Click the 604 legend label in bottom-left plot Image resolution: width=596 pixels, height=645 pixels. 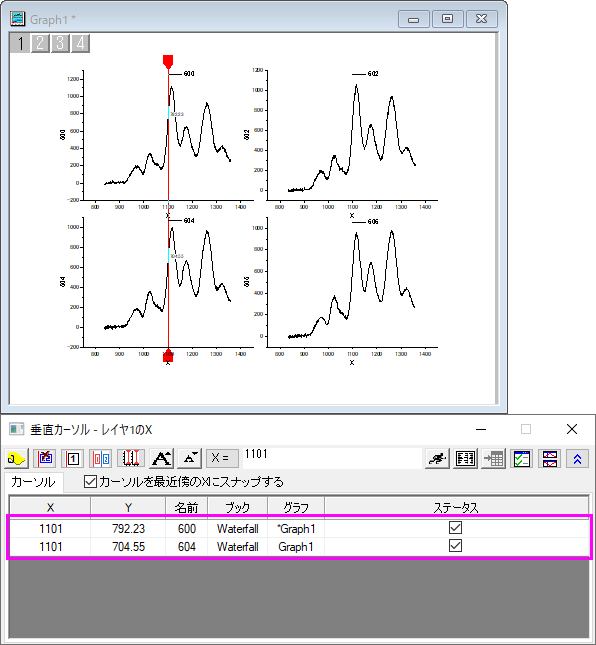coord(189,220)
